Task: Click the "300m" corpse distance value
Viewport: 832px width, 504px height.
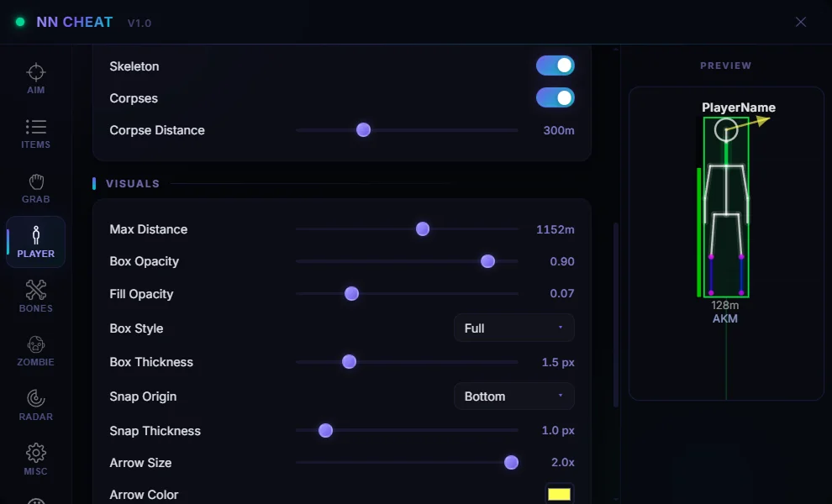Action: (558, 130)
